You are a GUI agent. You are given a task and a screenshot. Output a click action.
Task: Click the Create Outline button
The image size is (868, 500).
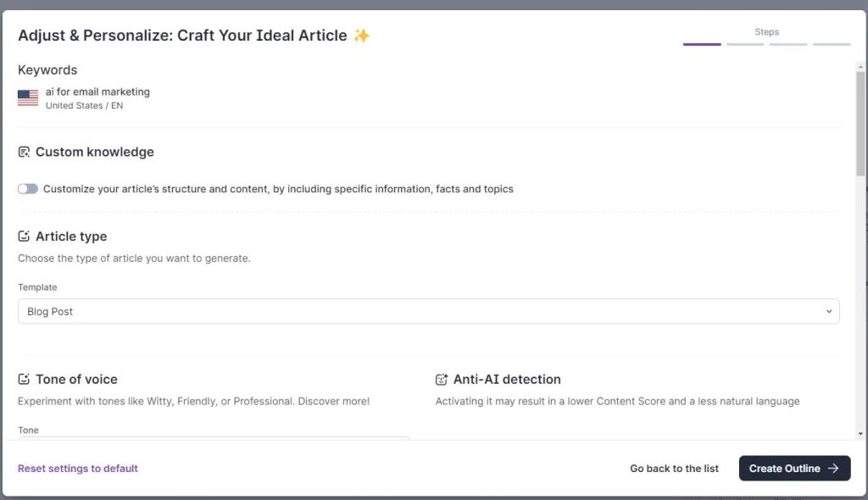[794, 469]
